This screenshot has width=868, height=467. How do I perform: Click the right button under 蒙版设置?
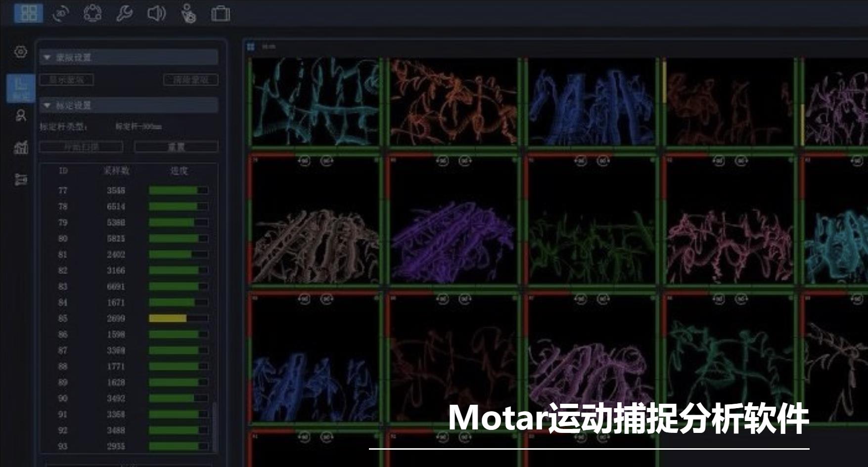coord(191,80)
